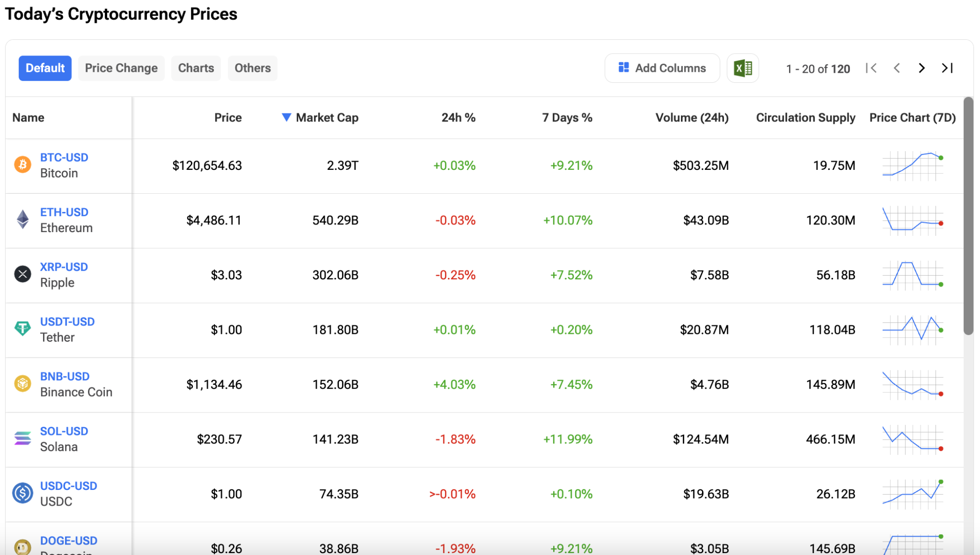
Task: Click the Ripple XRP logo icon
Action: coord(22,274)
